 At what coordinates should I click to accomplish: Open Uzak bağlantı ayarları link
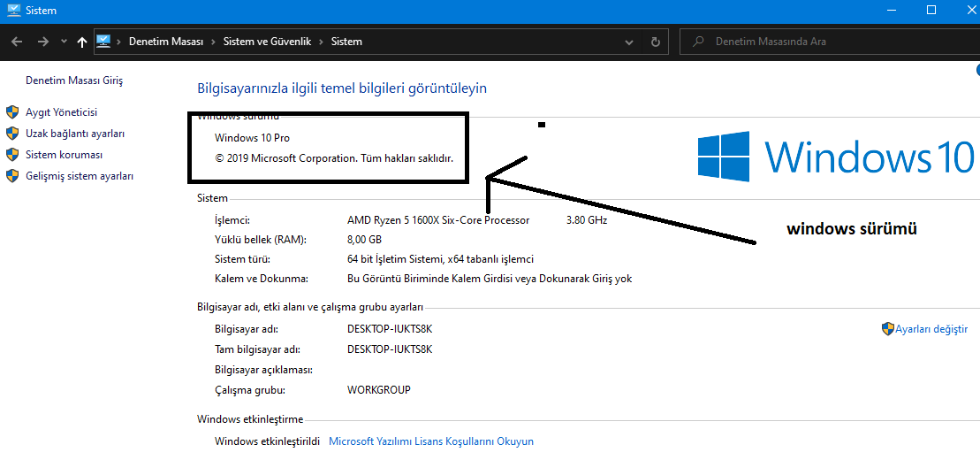coord(75,134)
